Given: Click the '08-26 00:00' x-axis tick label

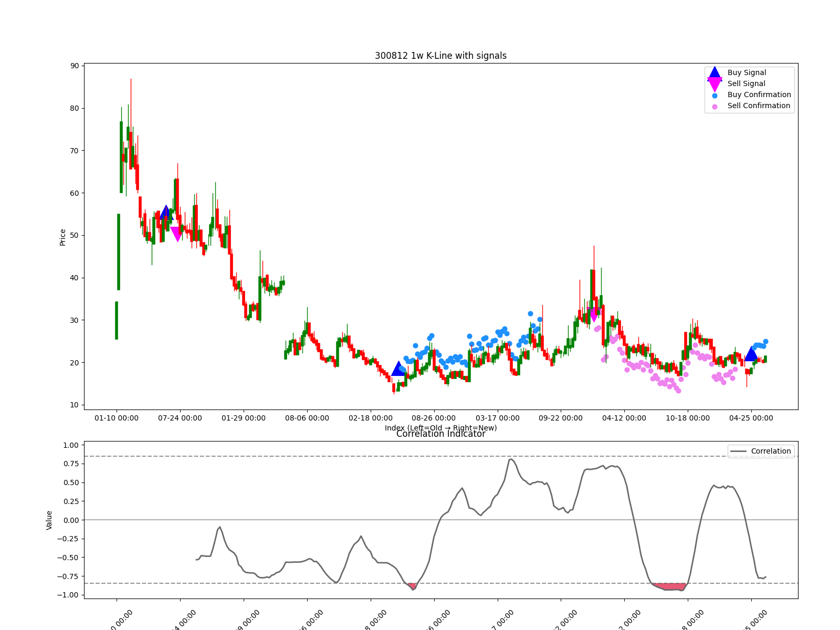Looking at the screenshot, I should (x=434, y=418).
